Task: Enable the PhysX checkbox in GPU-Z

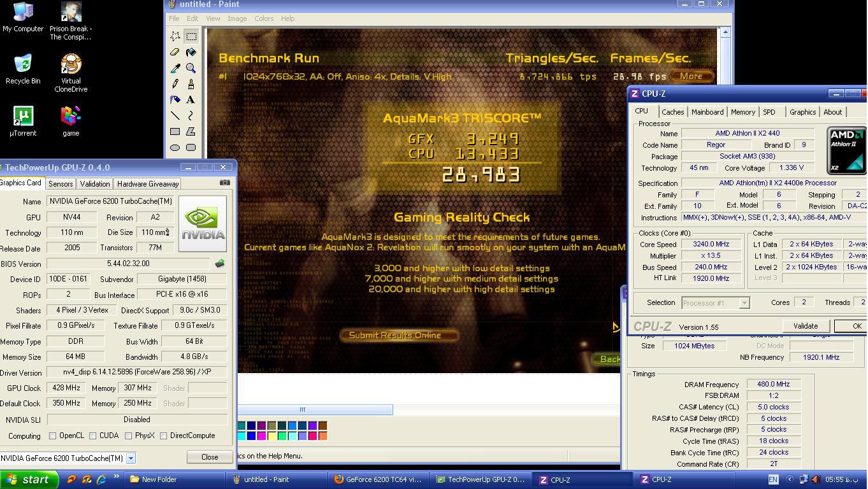Action: [x=129, y=436]
